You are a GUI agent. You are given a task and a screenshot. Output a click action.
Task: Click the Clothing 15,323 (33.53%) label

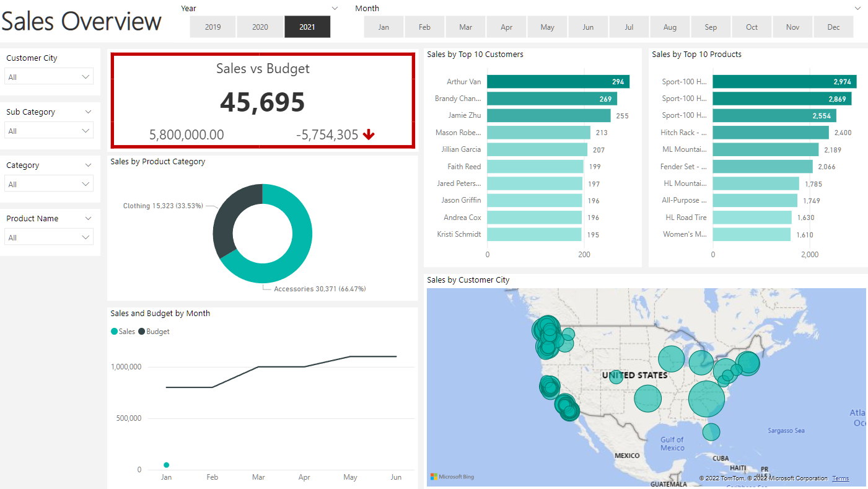[163, 206]
